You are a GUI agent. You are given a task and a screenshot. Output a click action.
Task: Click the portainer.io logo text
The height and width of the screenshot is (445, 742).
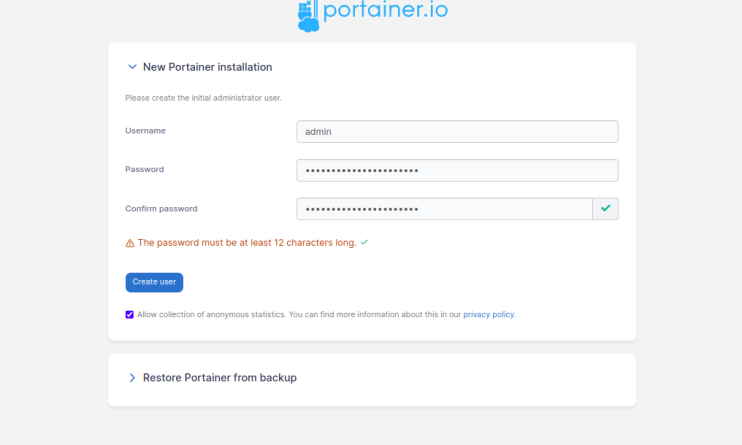click(x=385, y=11)
